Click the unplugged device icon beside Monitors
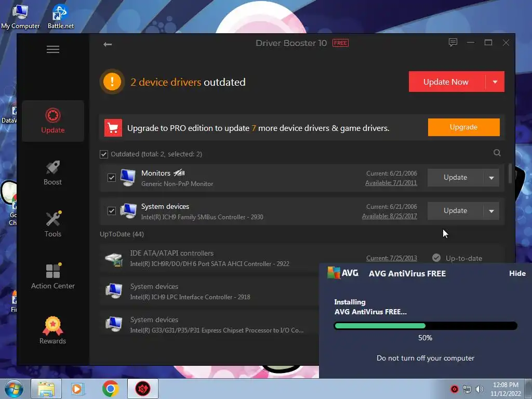The width and height of the screenshot is (532, 399). pos(179,172)
